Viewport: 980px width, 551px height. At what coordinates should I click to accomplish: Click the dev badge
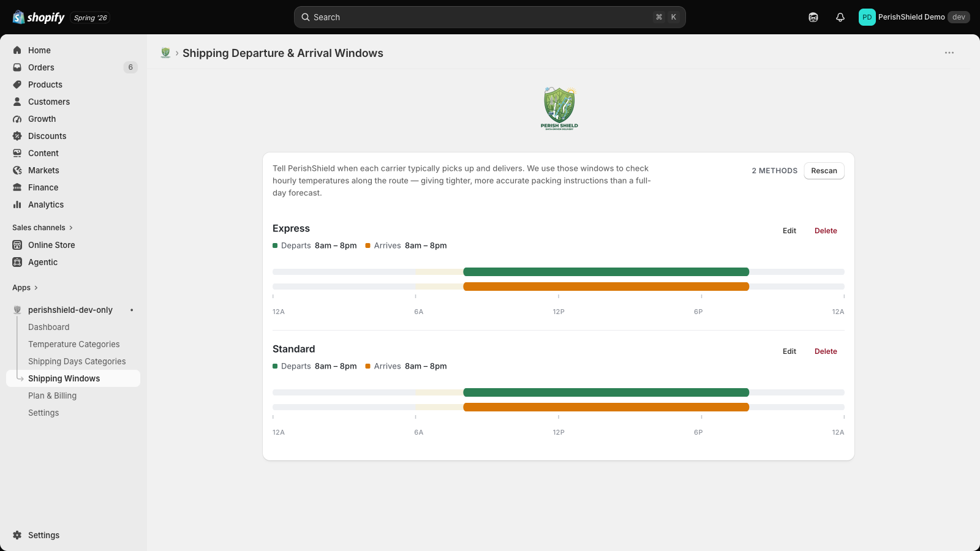click(x=959, y=17)
